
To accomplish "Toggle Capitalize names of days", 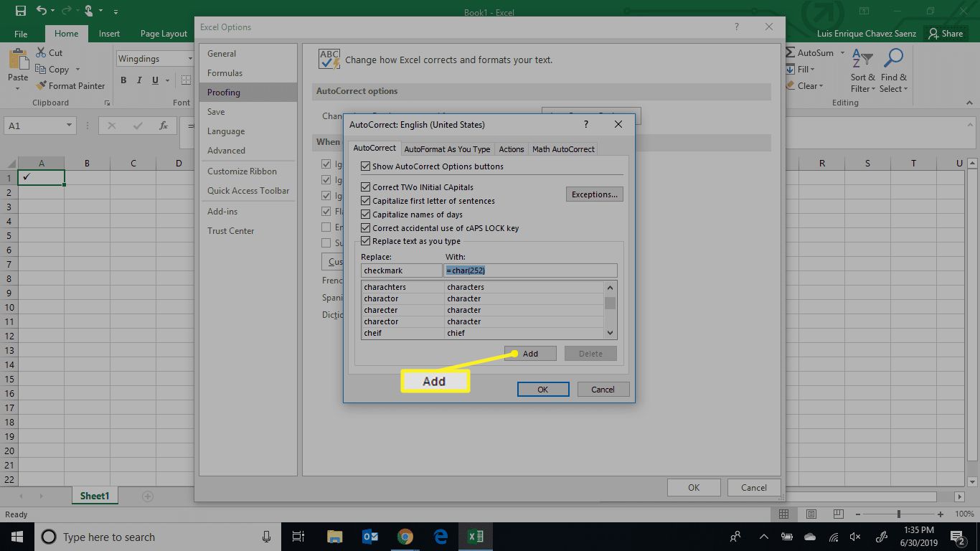I will coord(366,215).
